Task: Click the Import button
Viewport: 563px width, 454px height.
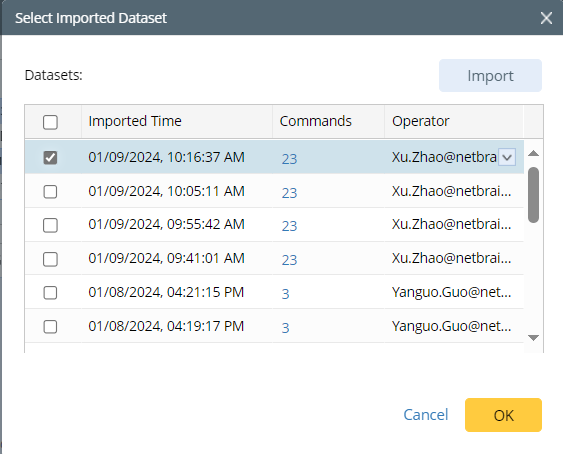Action: [490, 76]
